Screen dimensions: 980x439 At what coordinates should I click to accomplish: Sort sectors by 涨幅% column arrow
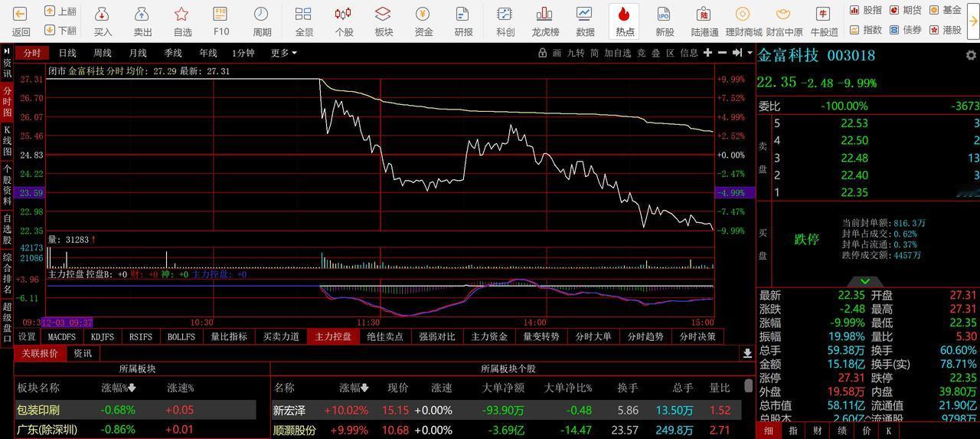(132, 388)
